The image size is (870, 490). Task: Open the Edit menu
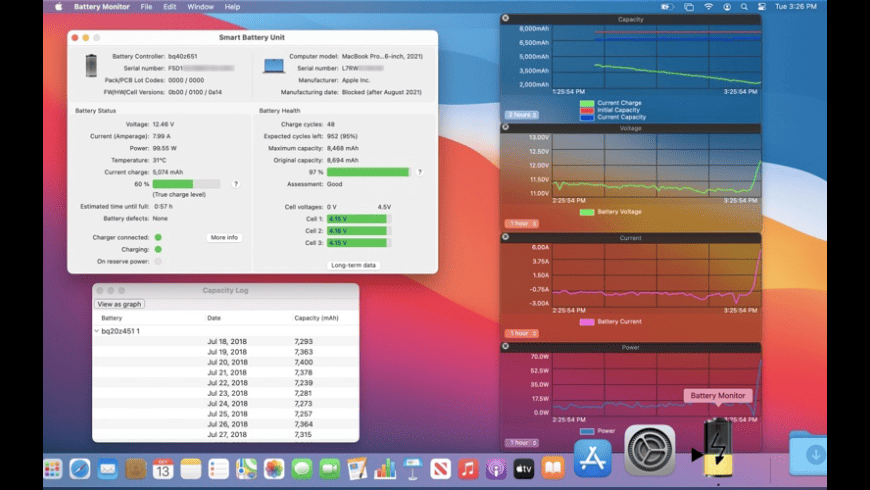170,7
